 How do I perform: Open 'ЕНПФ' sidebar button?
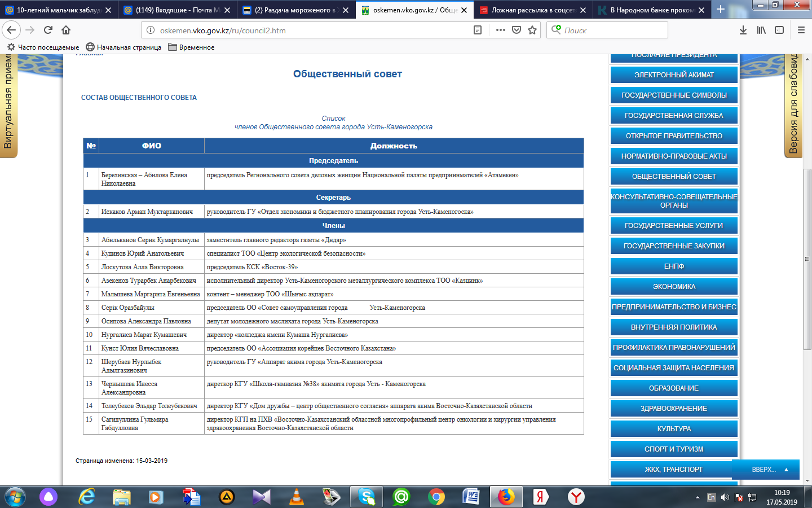coord(674,266)
